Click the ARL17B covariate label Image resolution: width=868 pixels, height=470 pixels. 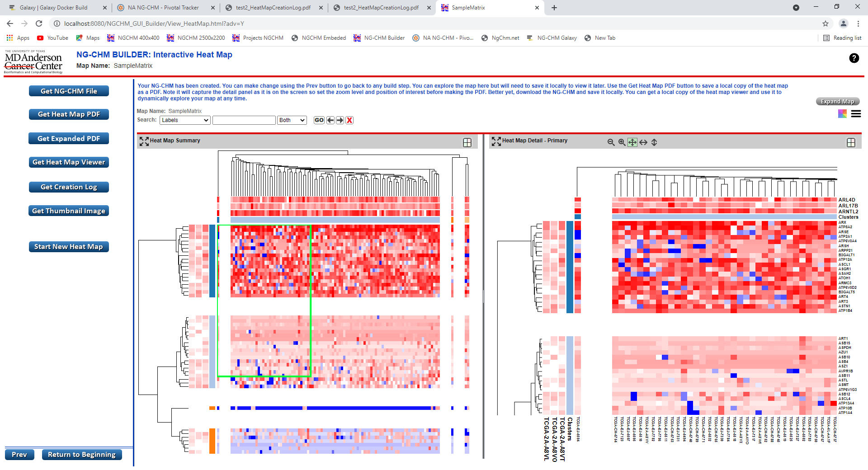coord(848,206)
